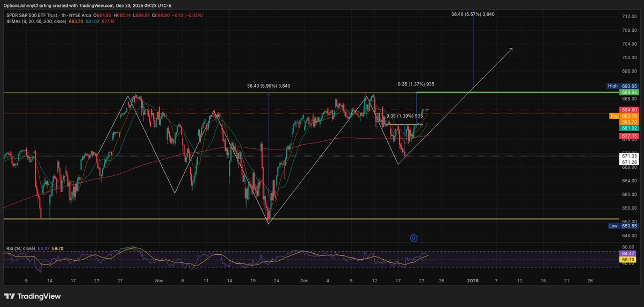Click the thick yellow support line near 652

(310, 219)
